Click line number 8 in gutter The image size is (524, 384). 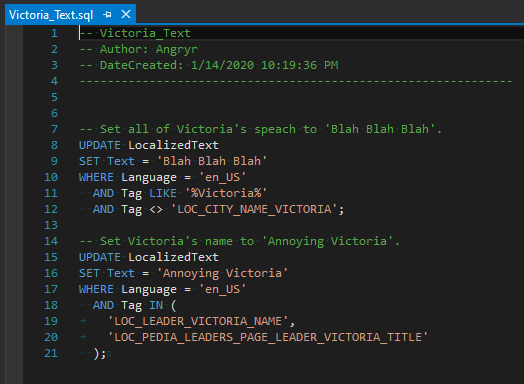54,145
